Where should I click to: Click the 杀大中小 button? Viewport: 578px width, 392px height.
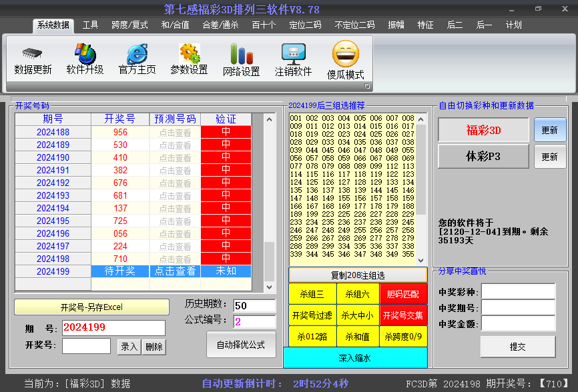[358, 315]
